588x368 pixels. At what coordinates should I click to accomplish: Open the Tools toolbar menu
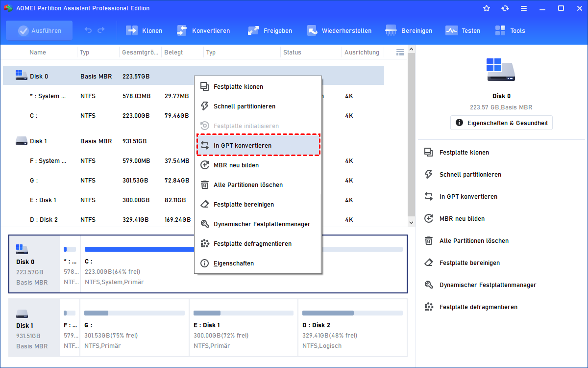500,30
